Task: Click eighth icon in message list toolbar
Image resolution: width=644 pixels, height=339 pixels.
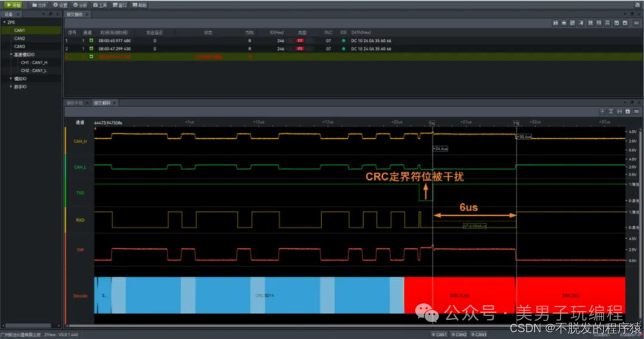Action: 617,23
